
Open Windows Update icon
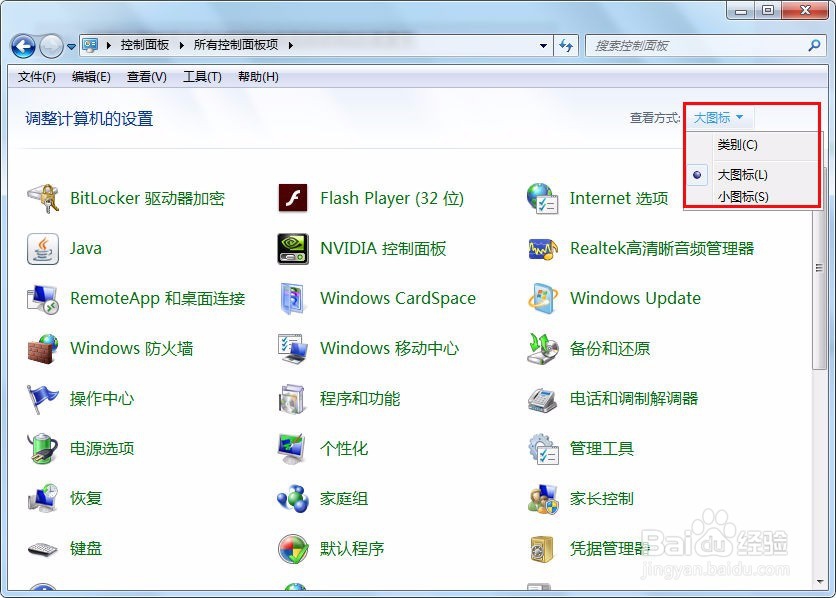(542, 299)
